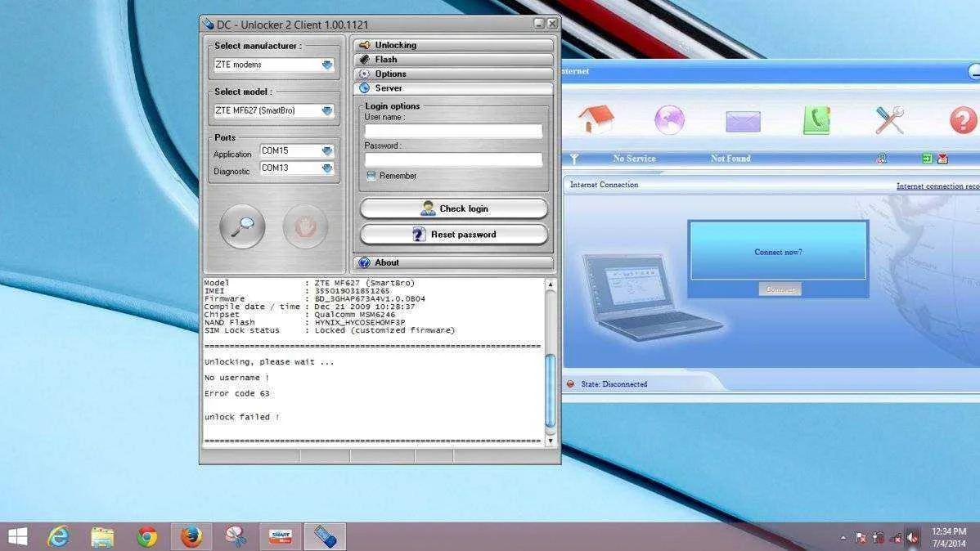Viewport: 980px width, 551px height.
Task: Click the IMEI line in the log
Action: pos(297,291)
